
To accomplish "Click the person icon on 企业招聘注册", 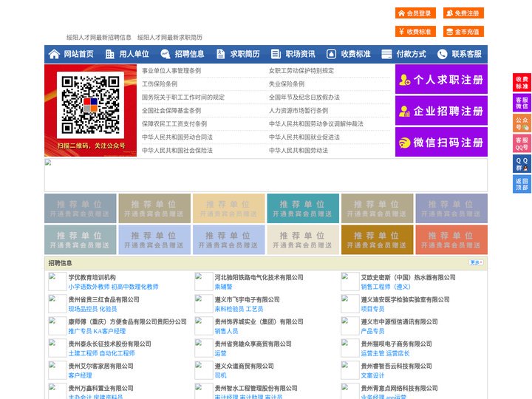I will [404, 111].
